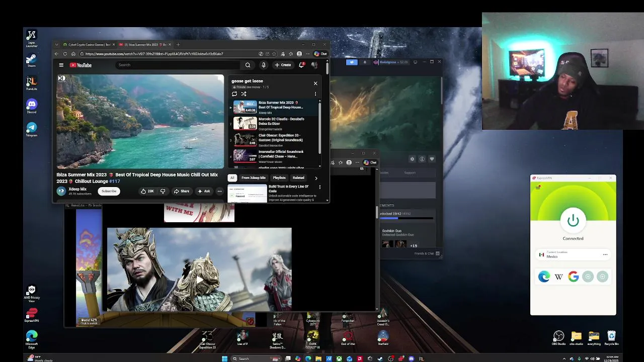
Task: Open Steam game info icon
Action: coord(422,159)
